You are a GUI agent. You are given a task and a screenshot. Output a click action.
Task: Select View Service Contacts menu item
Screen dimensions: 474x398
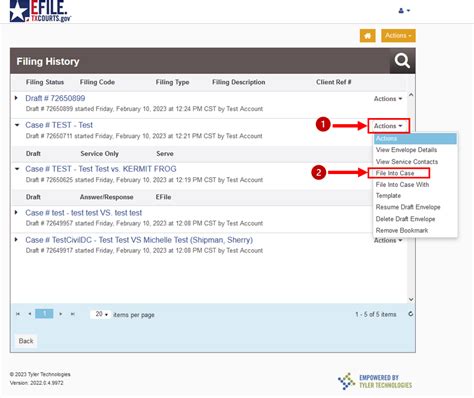(x=407, y=162)
